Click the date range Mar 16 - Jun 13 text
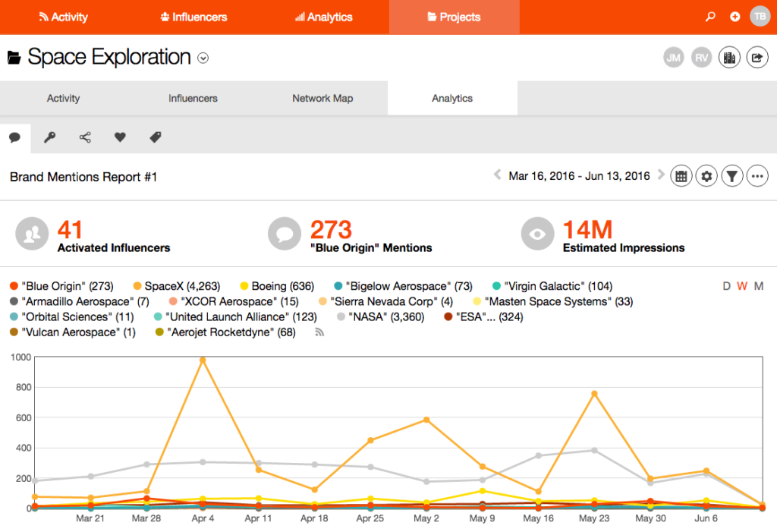The image size is (777, 532). (579, 176)
